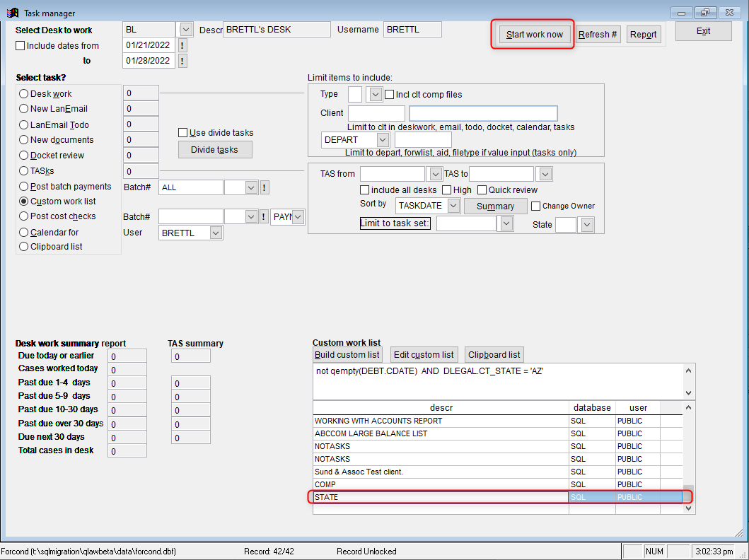Open the Select Desk to work dropdown
The width and height of the screenshot is (749, 560).
pos(186,30)
